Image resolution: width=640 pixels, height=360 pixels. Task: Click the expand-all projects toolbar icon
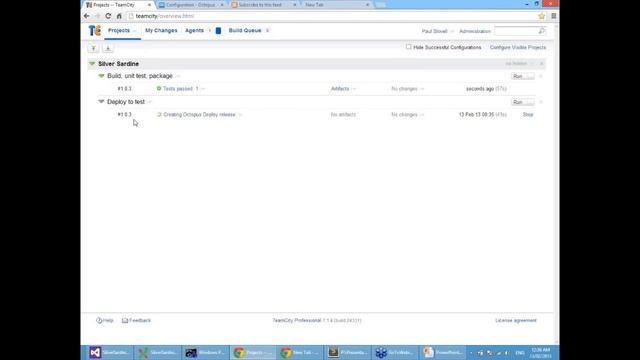(x=108, y=48)
